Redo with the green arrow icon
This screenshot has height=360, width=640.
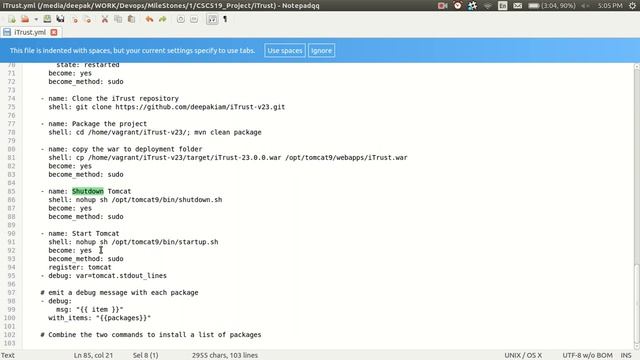click(162, 19)
